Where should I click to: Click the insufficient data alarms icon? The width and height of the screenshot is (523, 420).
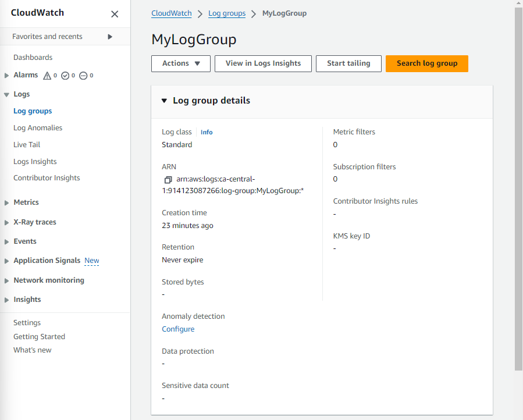(x=83, y=76)
